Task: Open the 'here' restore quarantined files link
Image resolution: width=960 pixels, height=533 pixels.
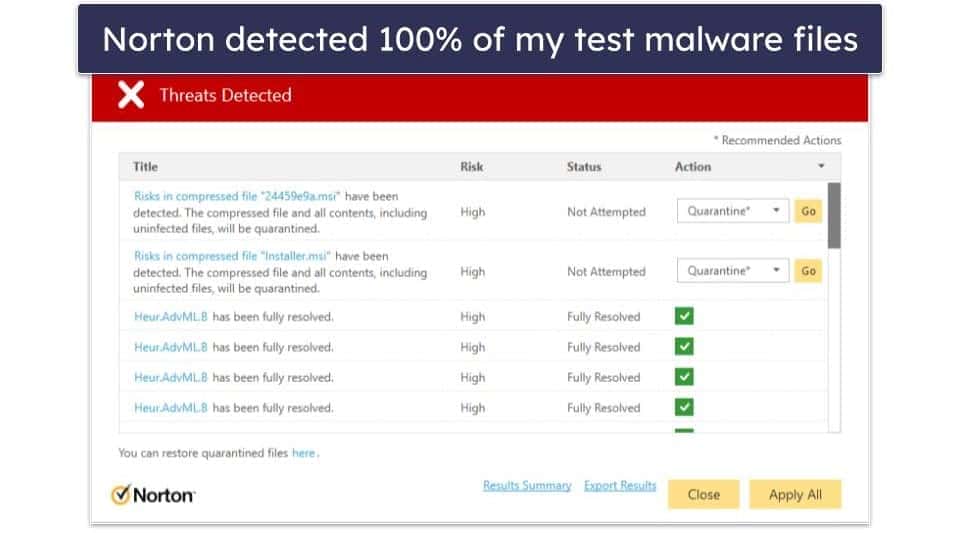Action: coord(303,453)
